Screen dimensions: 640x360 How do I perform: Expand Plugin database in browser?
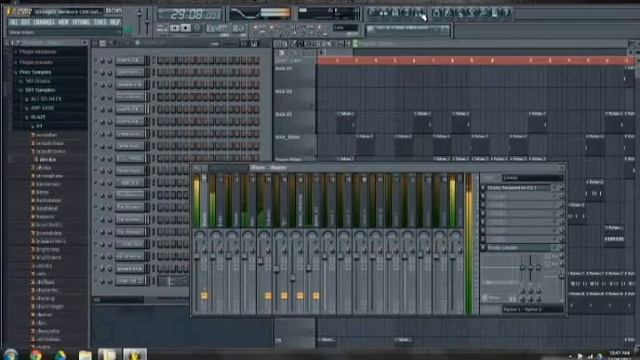[38, 52]
